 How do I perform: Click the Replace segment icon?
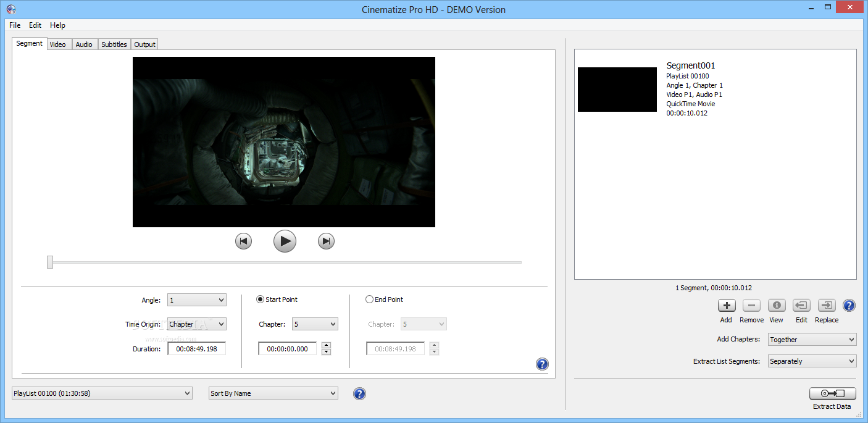tap(827, 305)
